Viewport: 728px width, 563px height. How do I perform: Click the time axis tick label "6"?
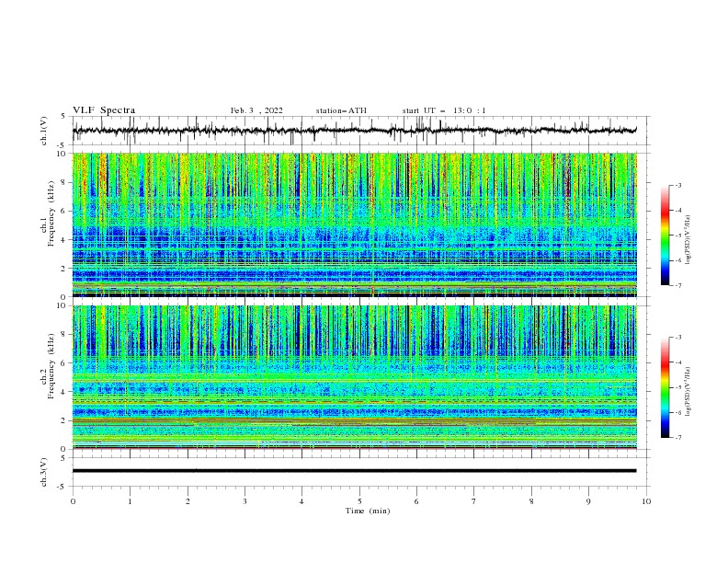[x=416, y=501]
